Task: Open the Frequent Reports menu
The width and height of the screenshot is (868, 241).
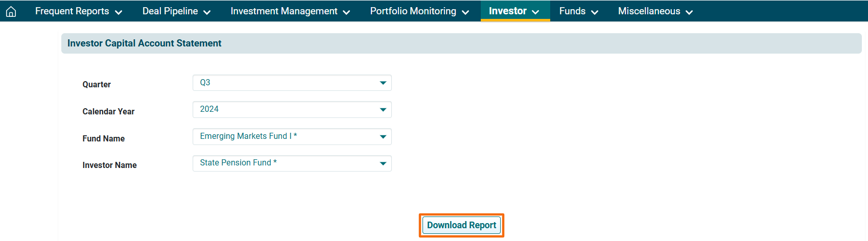Action: point(72,11)
